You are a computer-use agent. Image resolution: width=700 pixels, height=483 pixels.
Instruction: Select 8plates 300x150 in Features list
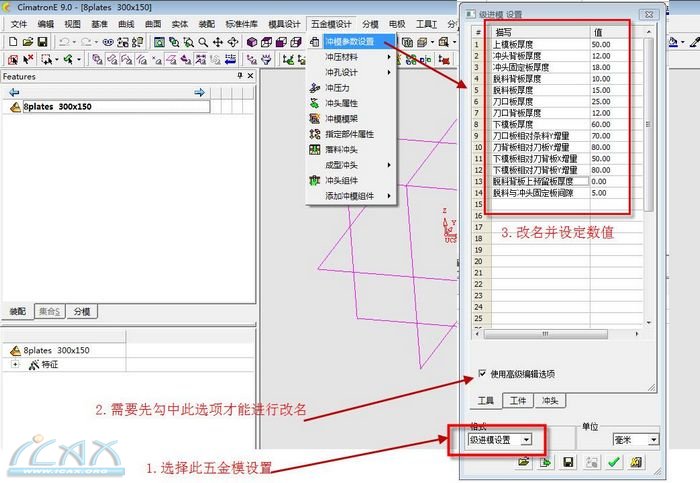click(x=116, y=107)
